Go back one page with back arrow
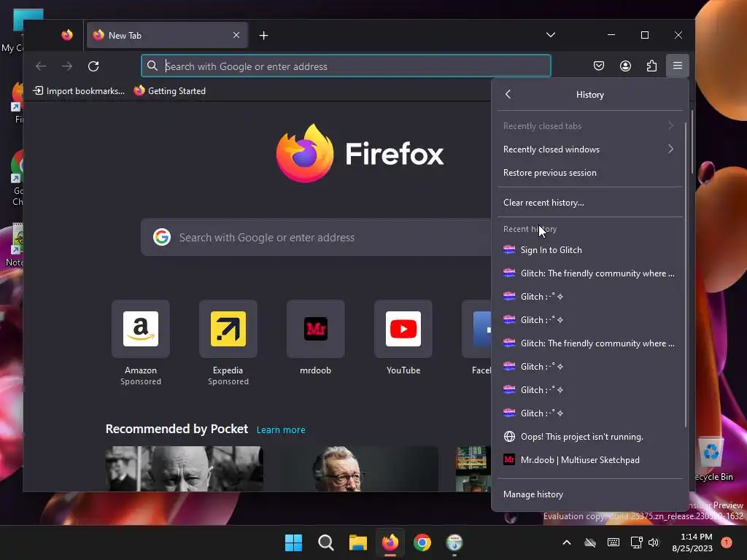Image resolution: width=747 pixels, height=560 pixels. point(41,66)
